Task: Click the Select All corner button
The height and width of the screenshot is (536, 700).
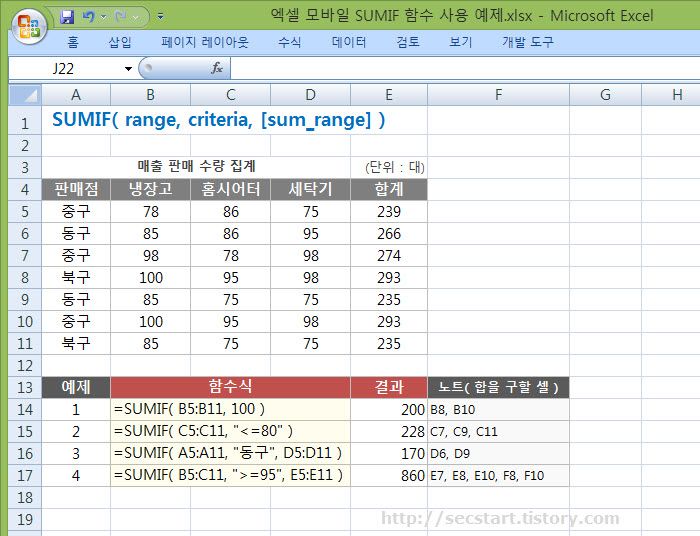Action: (25, 95)
